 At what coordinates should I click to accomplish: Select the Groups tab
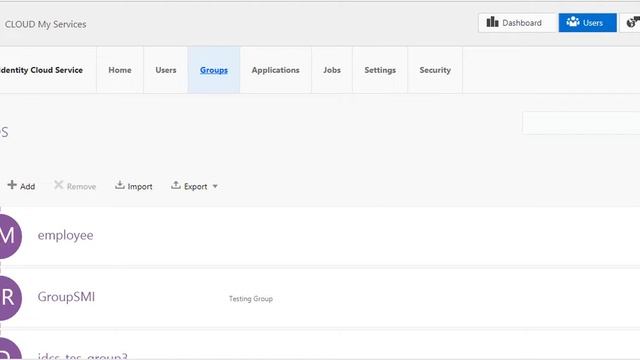(x=214, y=70)
